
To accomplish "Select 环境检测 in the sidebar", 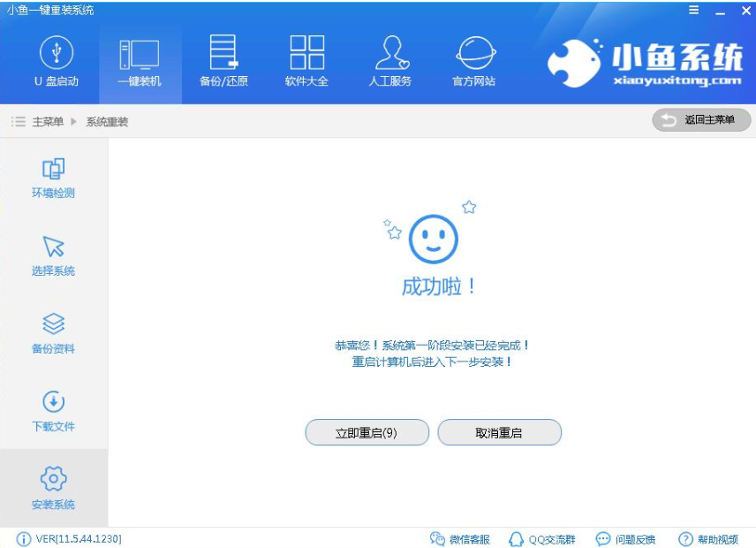I will click(x=53, y=179).
